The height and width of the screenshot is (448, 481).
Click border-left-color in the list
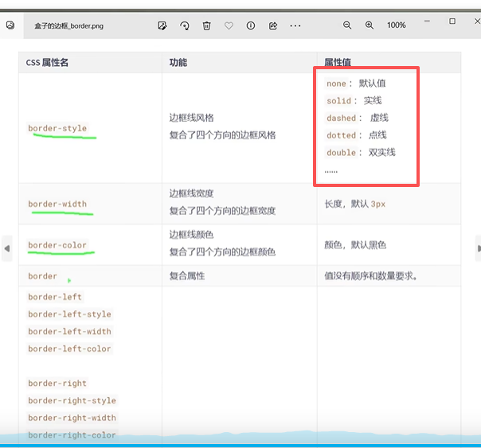tap(69, 349)
